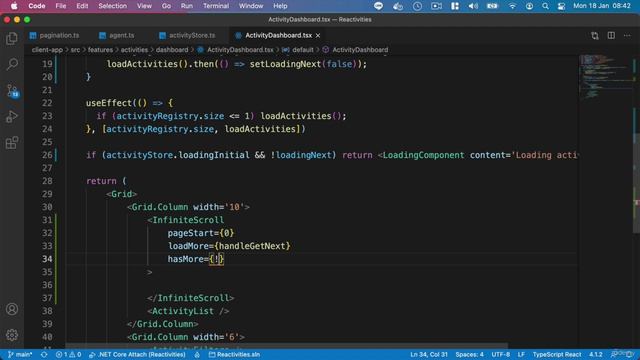640x360 pixels.
Task: Open the Wi-Fi menu bar icon
Action: 512,6
